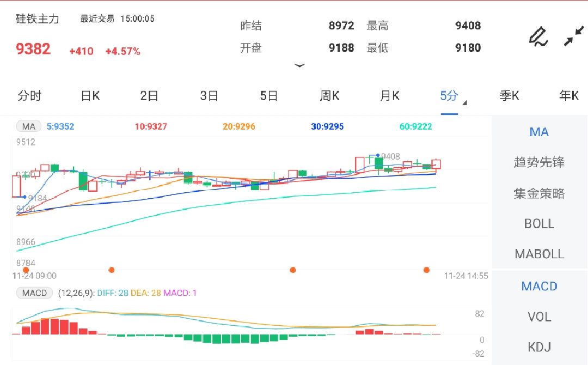Click the (12,26,9) MACD parameters
588x365 pixels.
[x=76, y=293]
